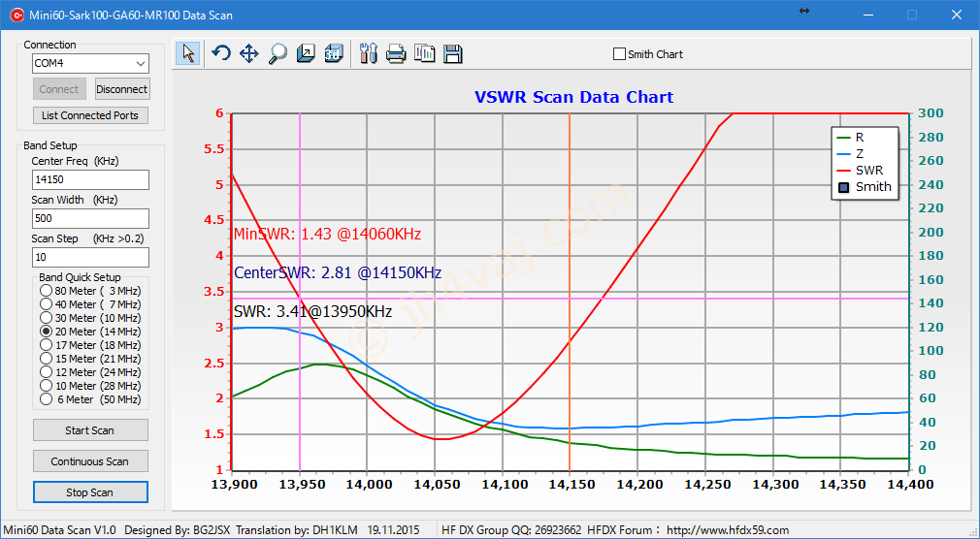Switch to the 15 Meter (21 MHz) band
This screenshot has height=539, width=980.
tap(47, 359)
